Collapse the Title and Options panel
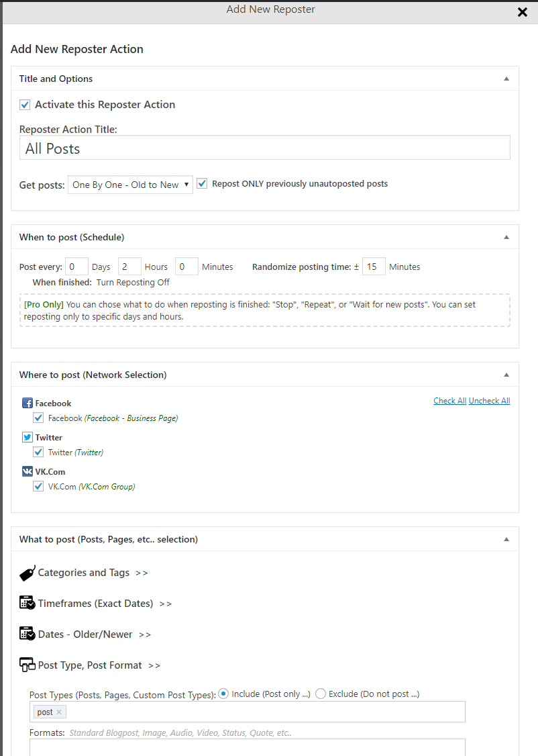Image resolution: width=538 pixels, height=756 pixels. [x=506, y=79]
